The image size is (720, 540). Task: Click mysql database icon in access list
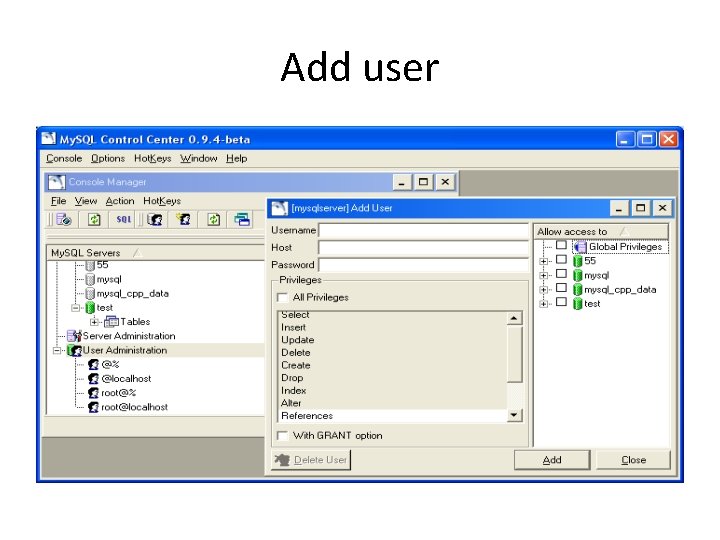(578, 276)
